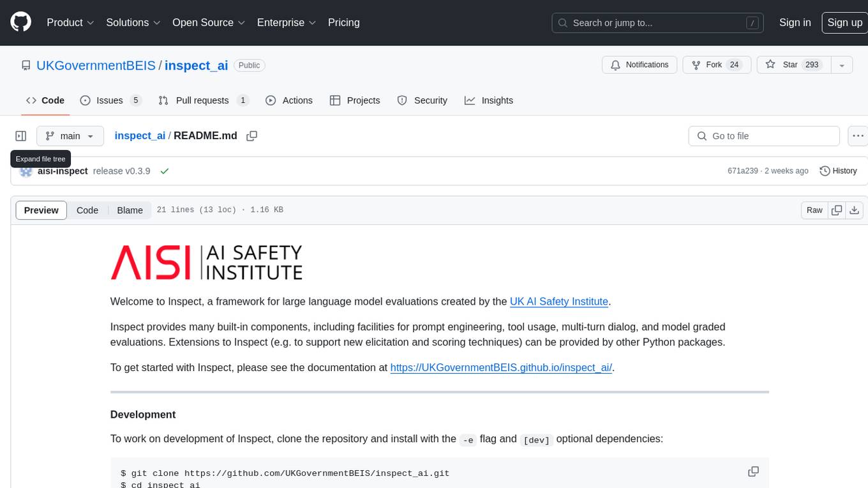Select the Blame view
868x488 pixels.
pyautogui.click(x=130, y=210)
